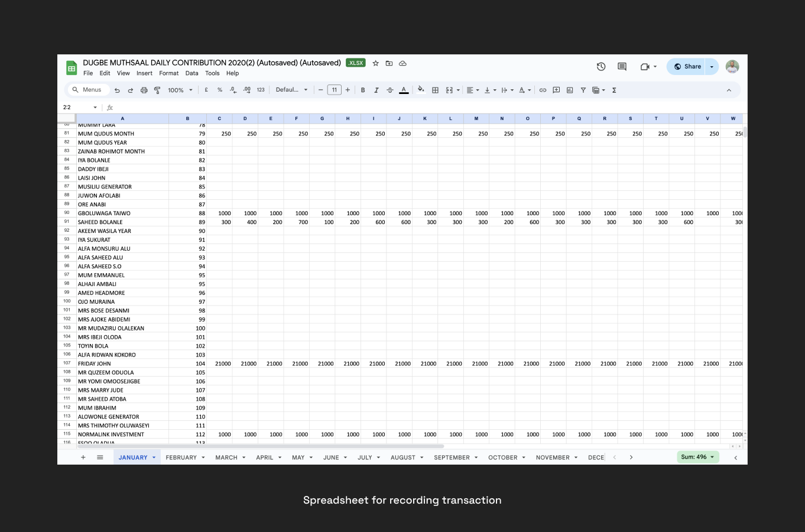Screen dimensions: 805x532
Task: Open the File menu
Action: (88, 73)
